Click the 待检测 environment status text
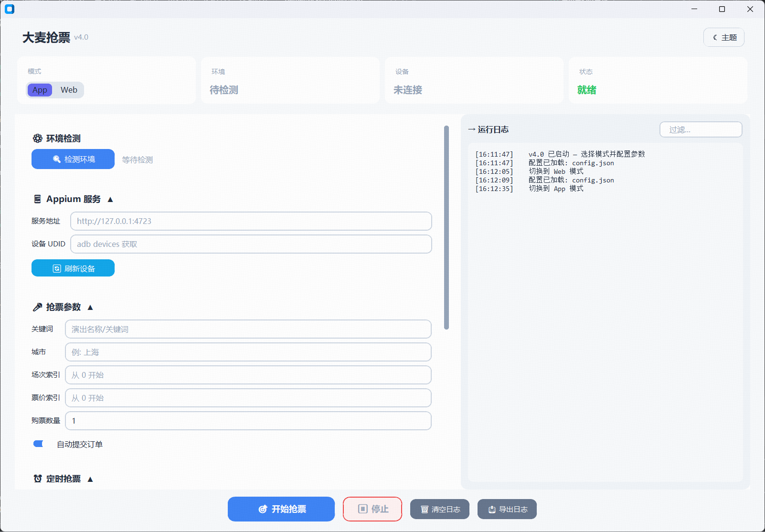 [x=224, y=90]
